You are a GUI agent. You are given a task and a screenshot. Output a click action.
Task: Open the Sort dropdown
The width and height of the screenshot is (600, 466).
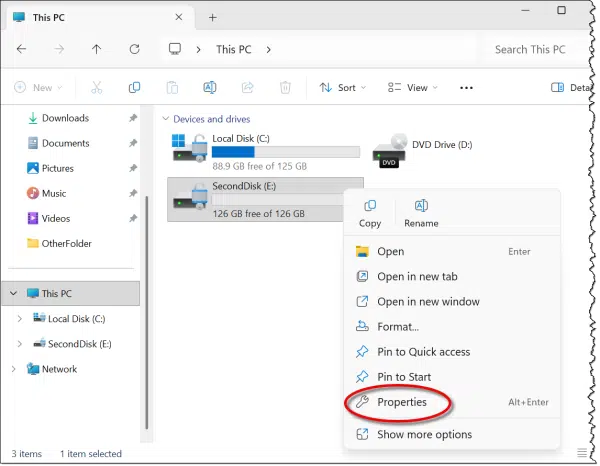[342, 88]
